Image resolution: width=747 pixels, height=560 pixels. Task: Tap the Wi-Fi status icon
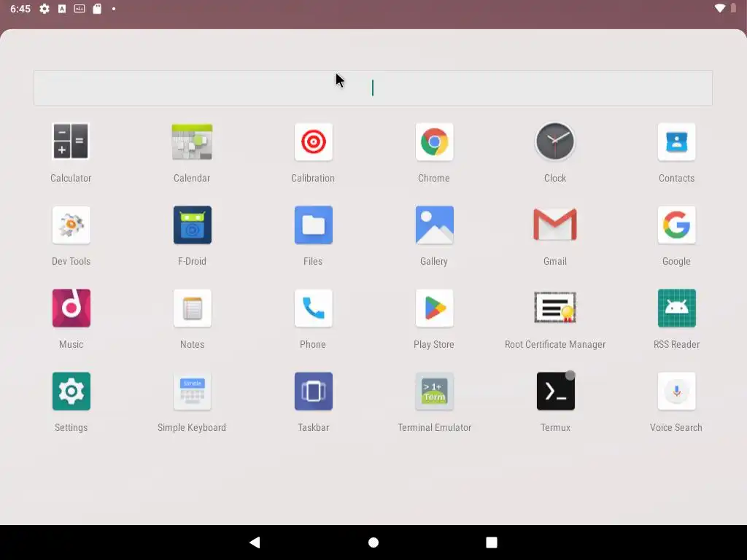pyautogui.click(x=720, y=9)
